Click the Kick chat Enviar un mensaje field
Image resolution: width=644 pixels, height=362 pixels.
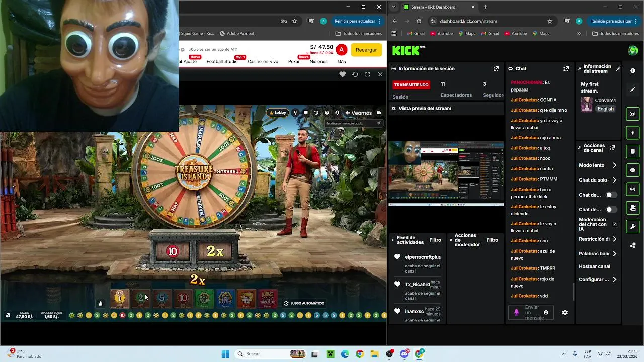coord(531,312)
